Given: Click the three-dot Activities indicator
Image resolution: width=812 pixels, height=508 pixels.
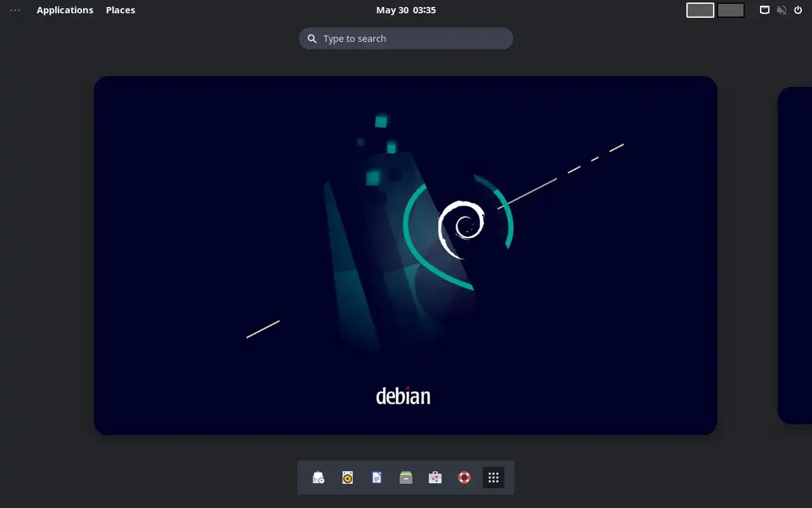Looking at the screenshot, I should (x=15, y=10).
